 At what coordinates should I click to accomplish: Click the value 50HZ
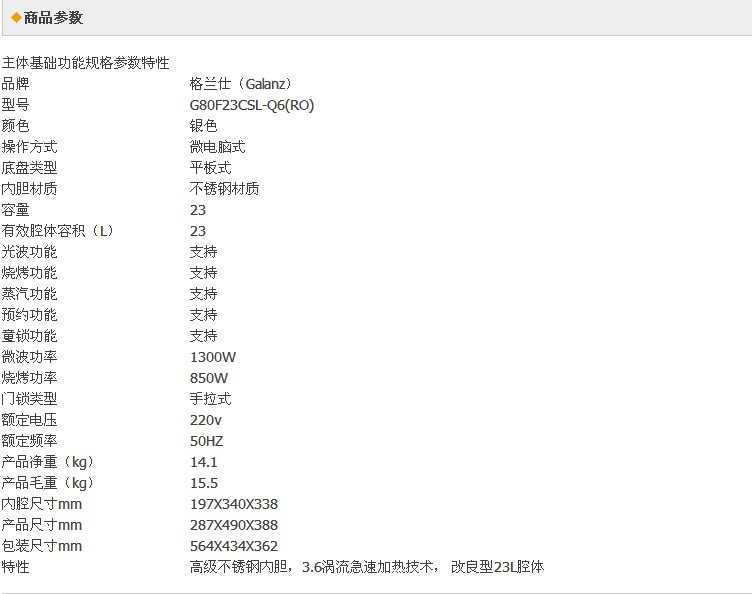click(x=206, y=442)
